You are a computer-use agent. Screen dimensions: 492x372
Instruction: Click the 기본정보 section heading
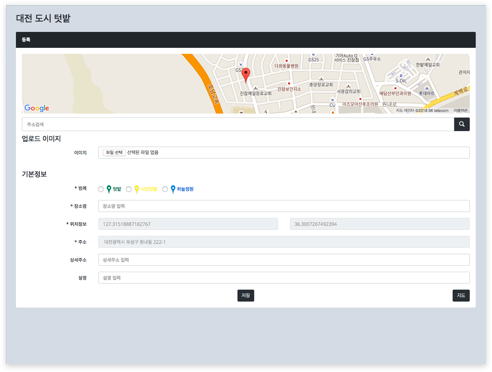(34, 174)
